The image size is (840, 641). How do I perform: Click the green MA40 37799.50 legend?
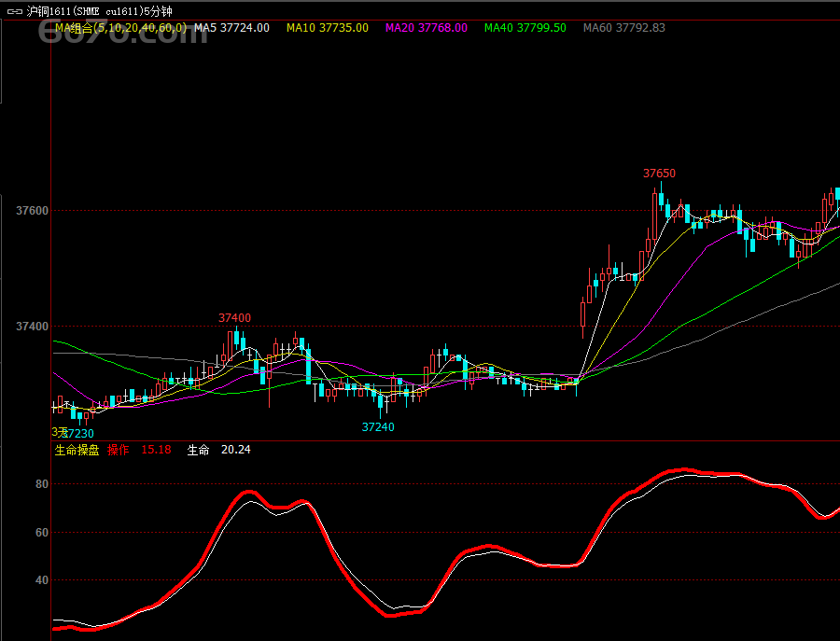click(525, 28)
